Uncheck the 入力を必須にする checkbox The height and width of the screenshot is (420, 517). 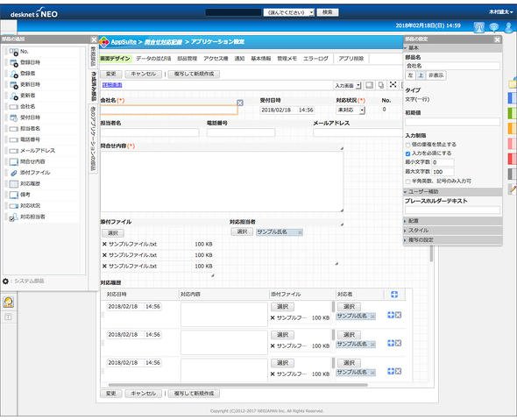(407, 153)
